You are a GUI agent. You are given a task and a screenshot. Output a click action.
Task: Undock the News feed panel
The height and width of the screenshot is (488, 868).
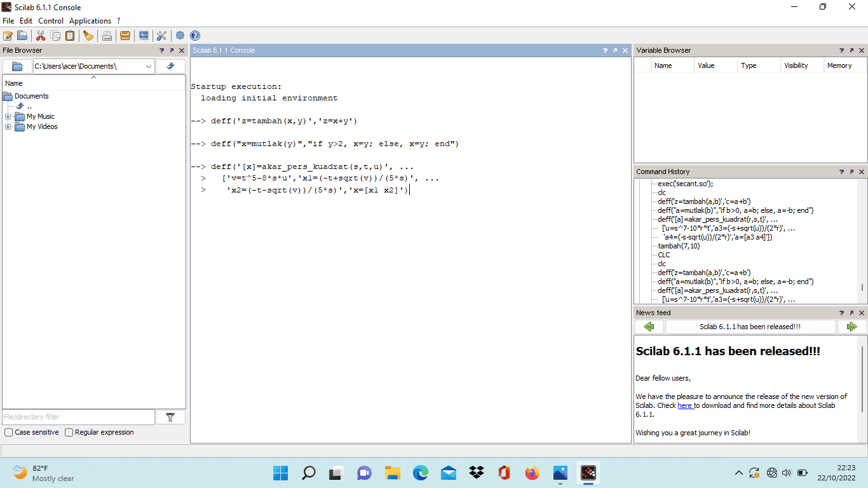851,313
